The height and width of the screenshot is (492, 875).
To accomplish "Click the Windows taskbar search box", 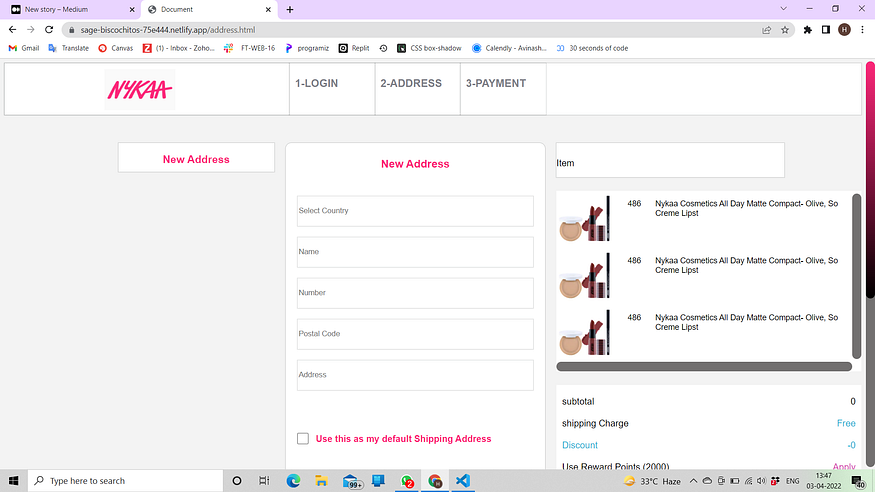I will [125, 480].
